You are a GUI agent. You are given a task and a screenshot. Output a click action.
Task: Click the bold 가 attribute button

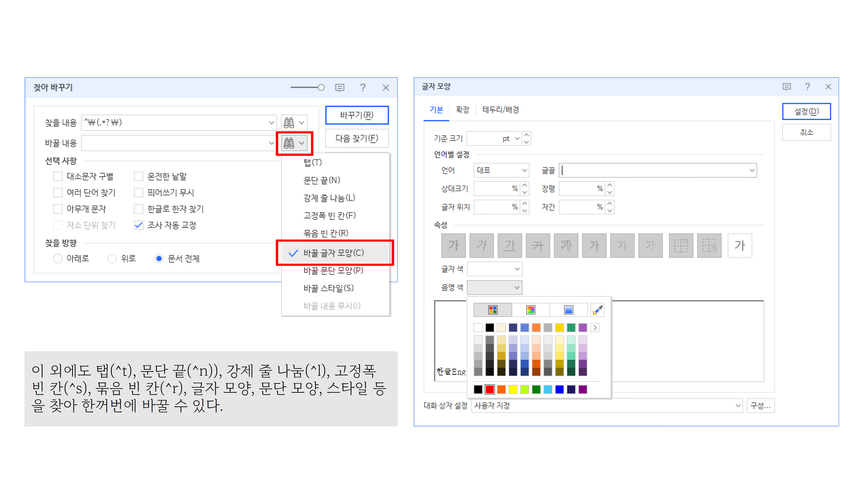coord(453,245)
